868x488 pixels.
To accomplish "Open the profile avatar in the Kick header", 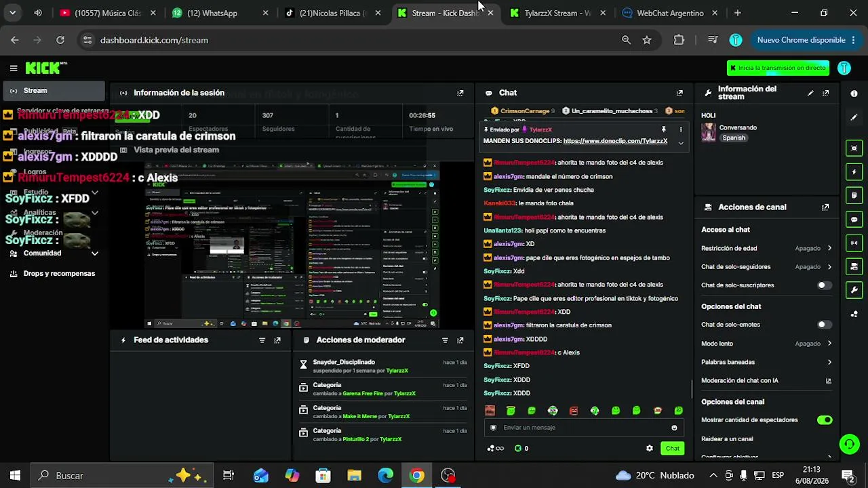I will point(844,68).
